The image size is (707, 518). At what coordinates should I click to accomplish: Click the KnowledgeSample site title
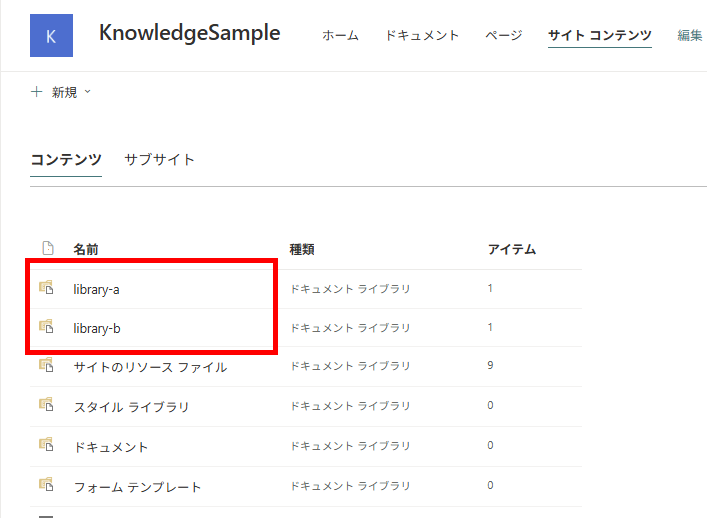click(x=189, y=33)
